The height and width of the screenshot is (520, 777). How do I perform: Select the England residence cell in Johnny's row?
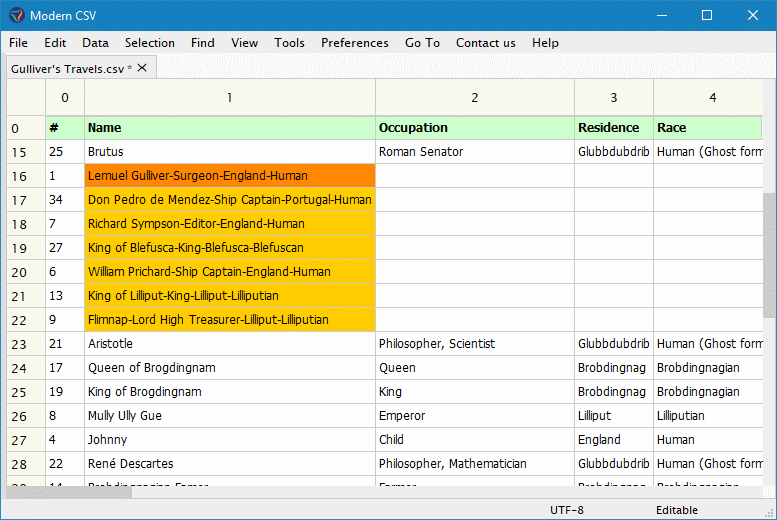point(614,440)
